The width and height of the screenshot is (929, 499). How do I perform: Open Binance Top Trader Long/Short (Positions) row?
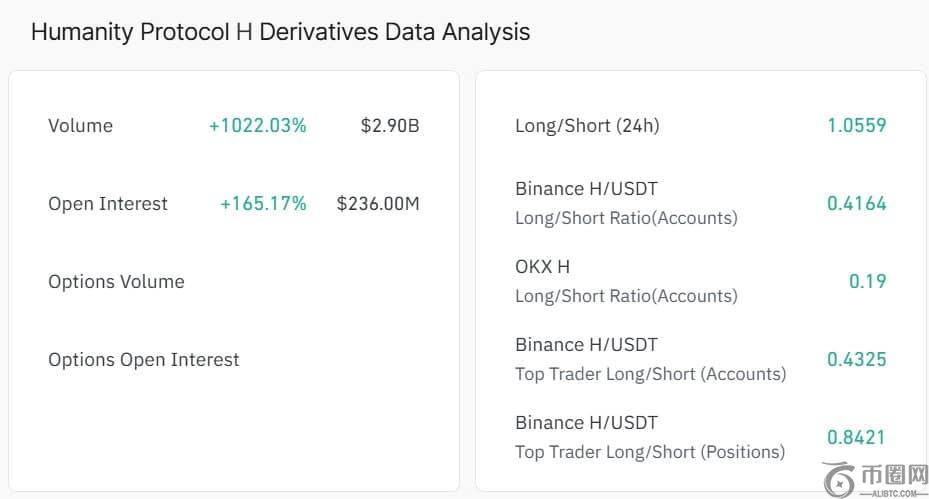[x=650, y=437]
